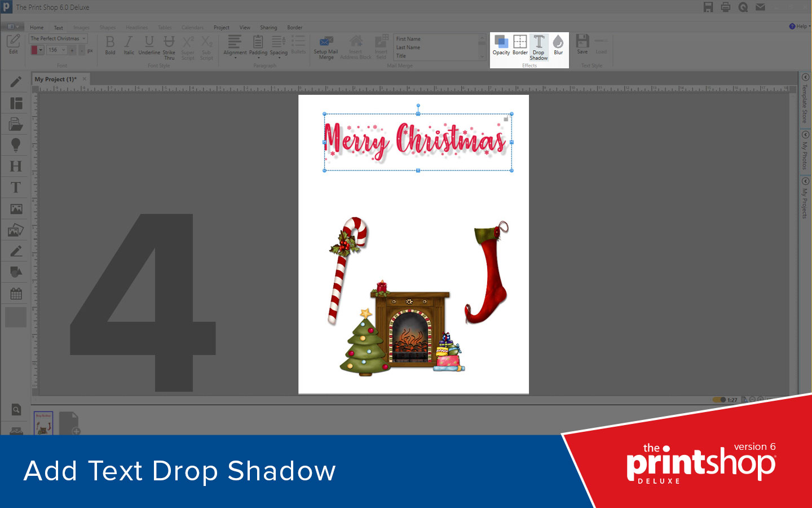The height and width of the screenshot is (508, 812).
Task: Click the single image icon in sidebar
Action: coord(16,209)
